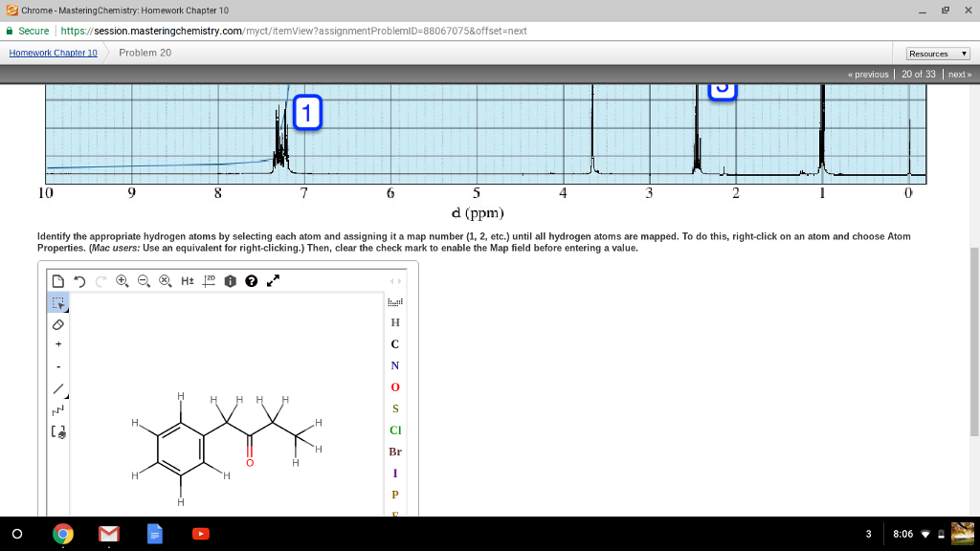Click the Undo arrow in the sketcher
Viewport: 980px width, 551px height.
(79, 279)
